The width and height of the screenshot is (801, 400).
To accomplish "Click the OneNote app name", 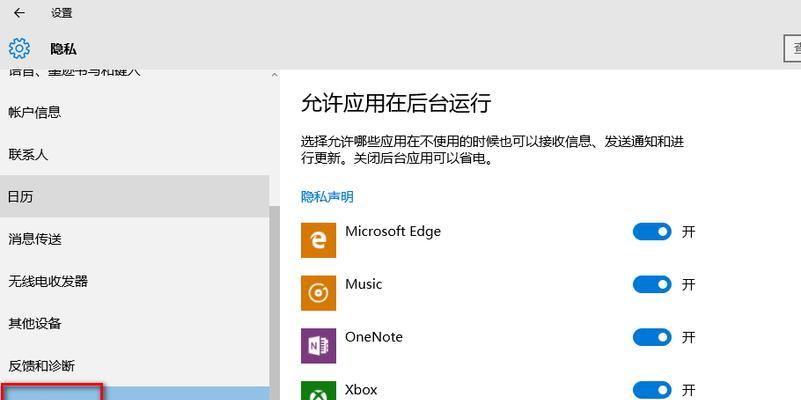I will (374, 337).
